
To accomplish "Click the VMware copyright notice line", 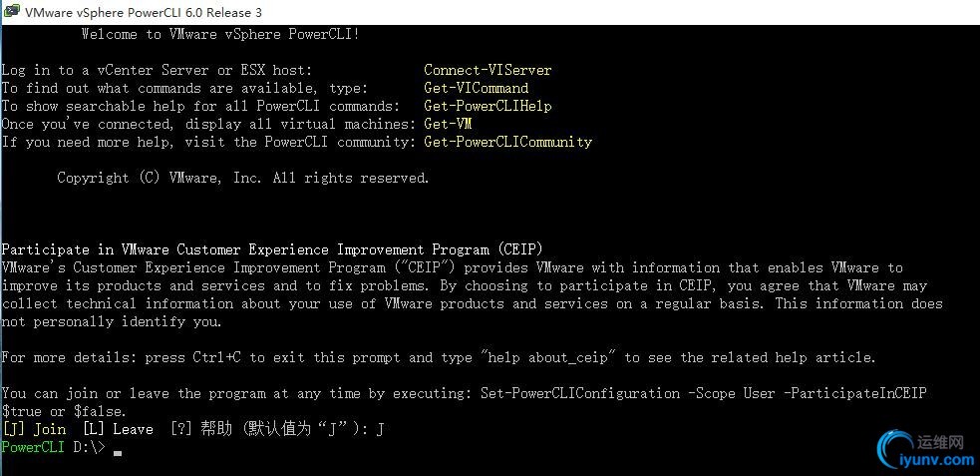I will [242, 178].
